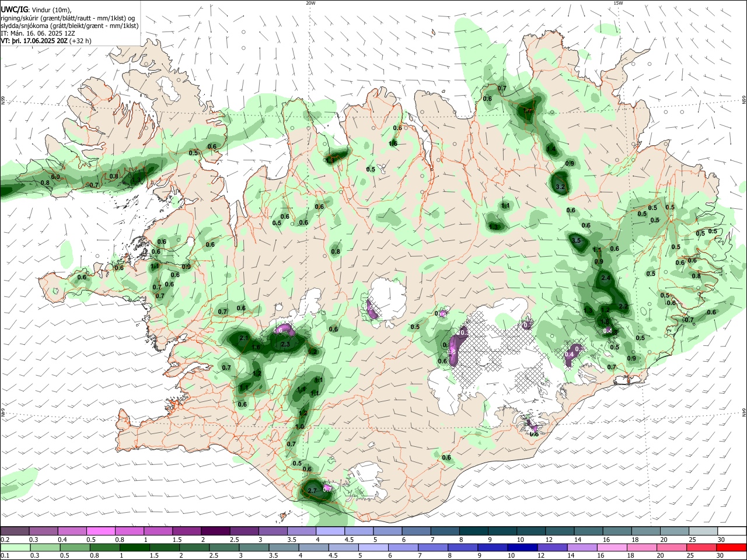Select the 'IT: Mán. 16. 06. 2025 12Z' line
The image size is (747, 560).
click(x=38, y=33)
